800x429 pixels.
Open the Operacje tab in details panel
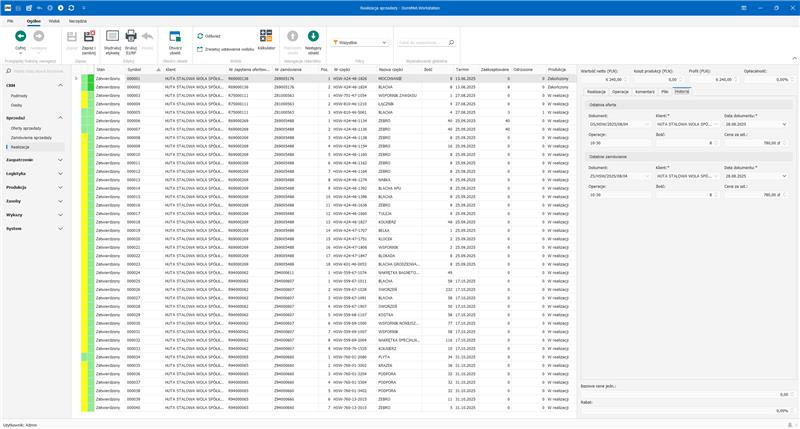pyautogui.click(x=620, y=91)
